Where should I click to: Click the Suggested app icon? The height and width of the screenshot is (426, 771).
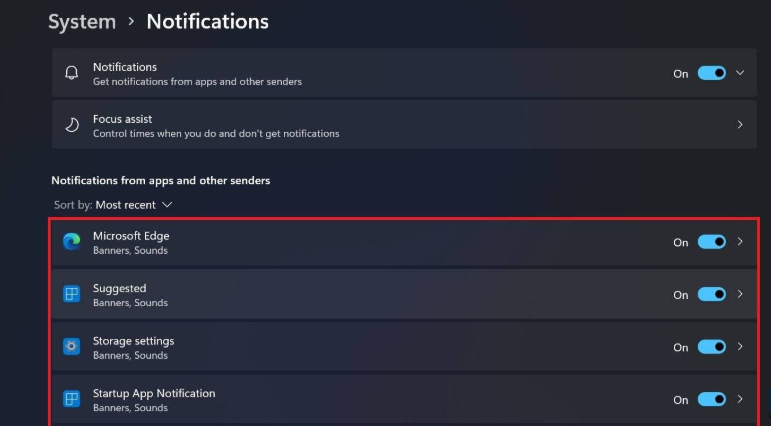pyautogui.click(x=71, y=295)
